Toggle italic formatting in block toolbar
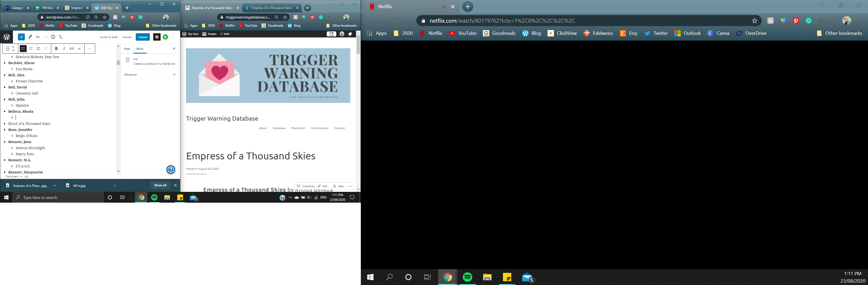Image resolution: width=868 pixels, height=285 pixels. pos(64,49)
